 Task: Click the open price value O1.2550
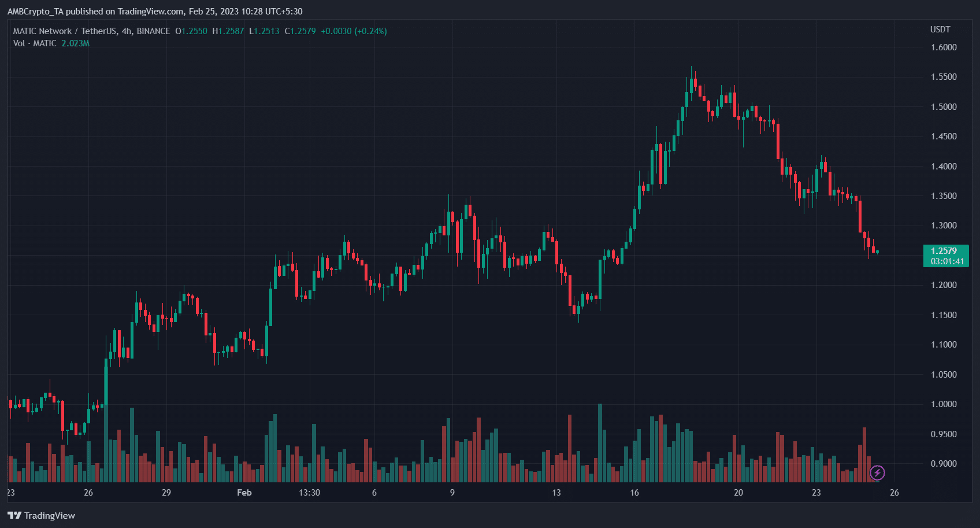click(x=191, y=31)
